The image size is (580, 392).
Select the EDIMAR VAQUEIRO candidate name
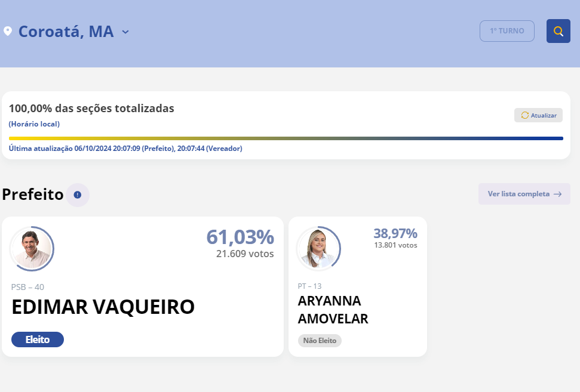[103, 307]
